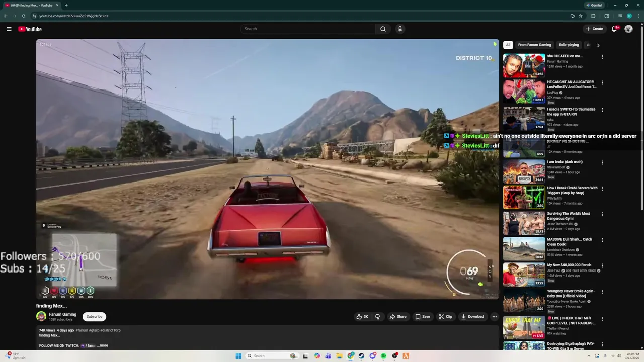The width and height of the screenshot is (644, 362).
Task: Open Spotify from the taskbar
Action: pos(383,356)
